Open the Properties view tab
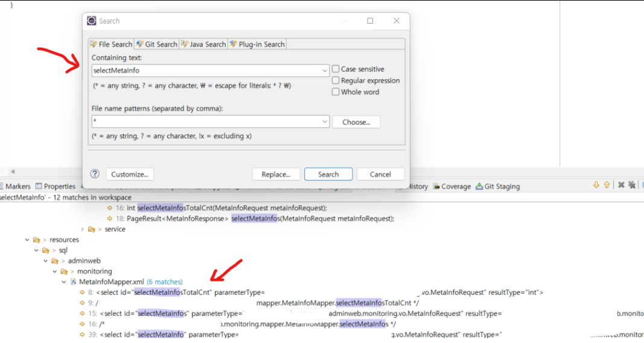Viewport: 644px width, 343px height. coord(56,187)
